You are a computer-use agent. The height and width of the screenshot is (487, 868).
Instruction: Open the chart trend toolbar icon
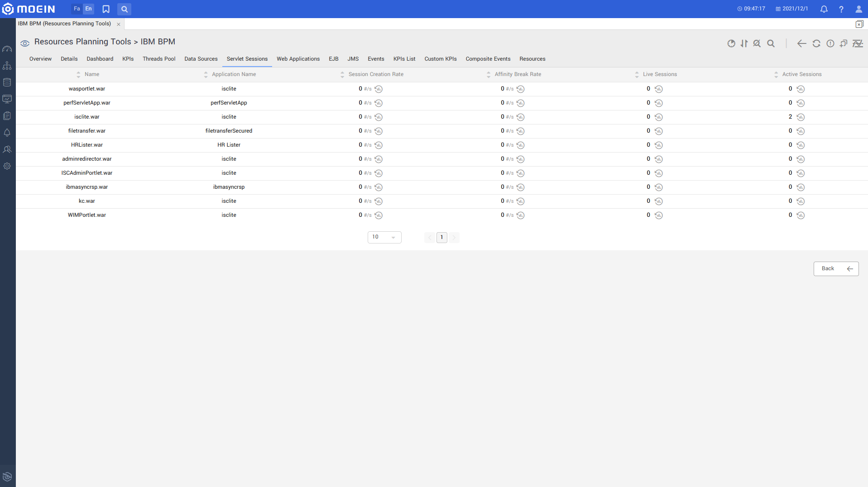coord(858,43)
